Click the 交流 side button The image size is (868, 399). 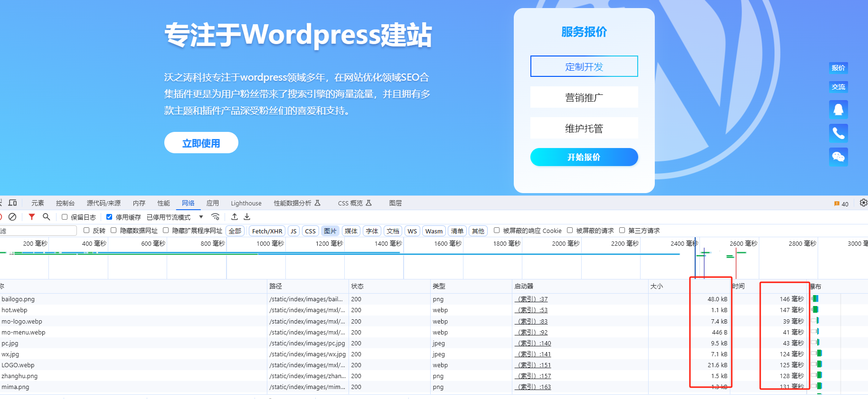click(839, 87)
